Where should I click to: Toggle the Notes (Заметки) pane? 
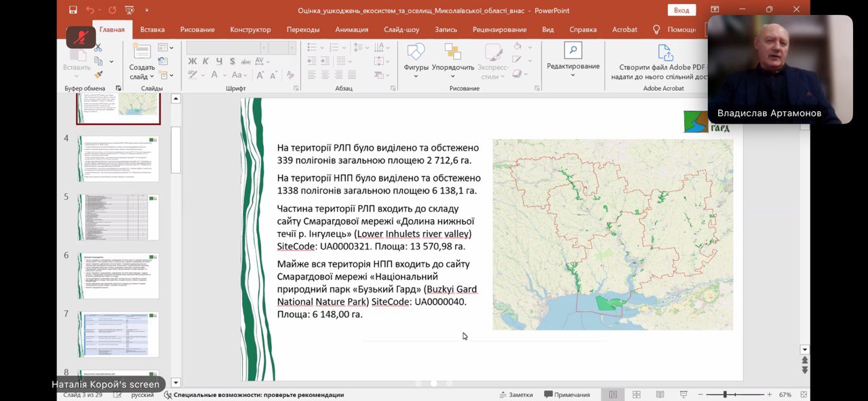(x=515, y=395)
